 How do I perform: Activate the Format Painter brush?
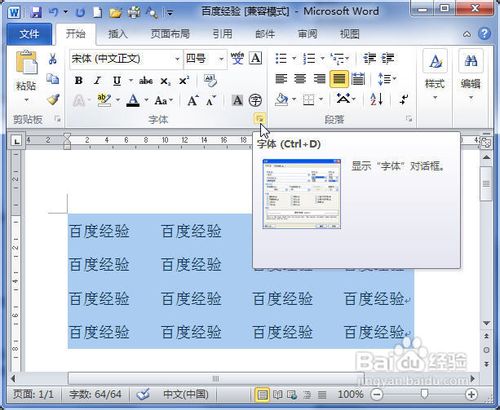tap(53, 99)
